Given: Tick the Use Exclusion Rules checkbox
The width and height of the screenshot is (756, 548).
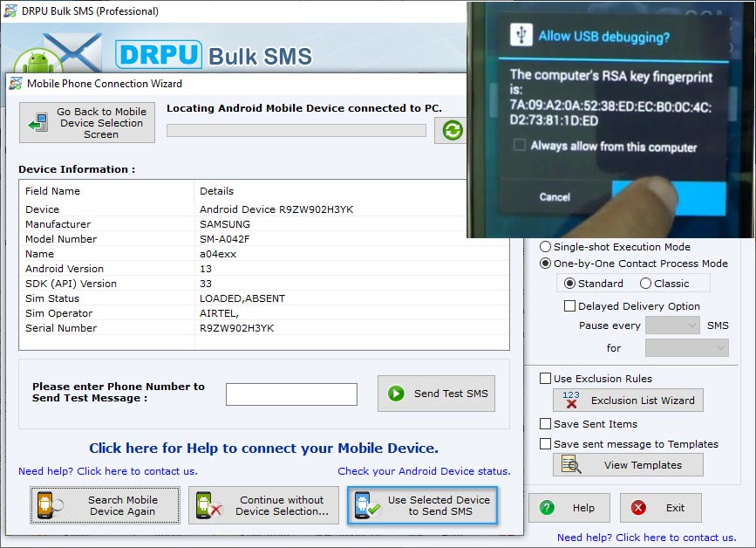Looking at the screenshot, I should pyautogui.click(x=545, y=379).
